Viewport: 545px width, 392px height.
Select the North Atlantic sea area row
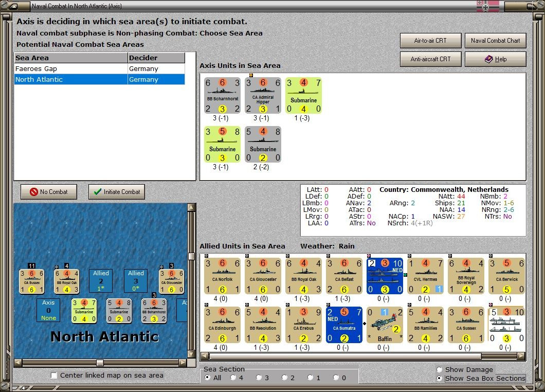pyautogui.click(x=99, y=79)
